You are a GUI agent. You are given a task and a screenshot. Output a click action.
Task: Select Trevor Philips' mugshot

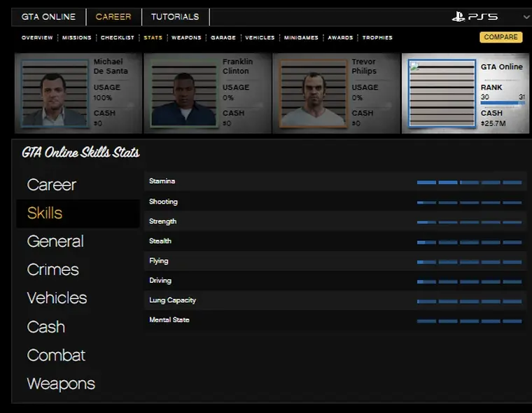313,93
